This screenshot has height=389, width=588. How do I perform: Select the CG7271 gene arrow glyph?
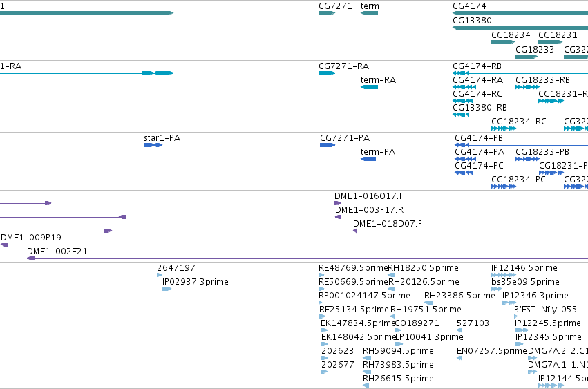(327, 13)
